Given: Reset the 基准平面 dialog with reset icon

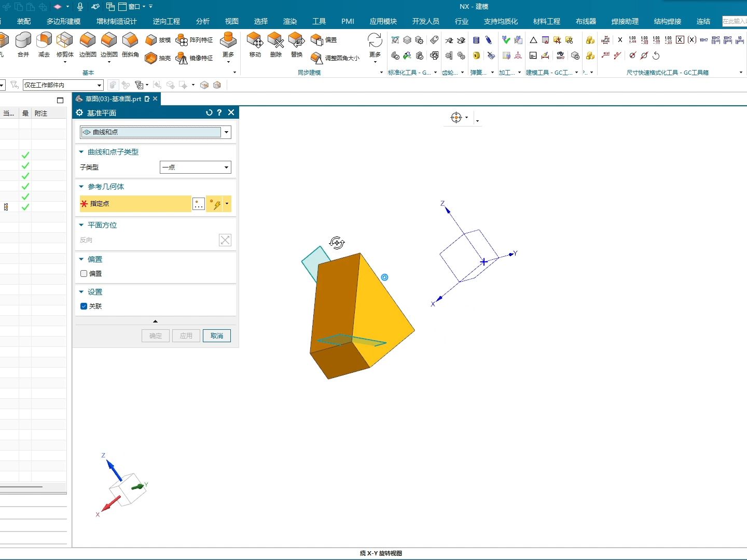Looking at the screenshot, I should (209, 113).
